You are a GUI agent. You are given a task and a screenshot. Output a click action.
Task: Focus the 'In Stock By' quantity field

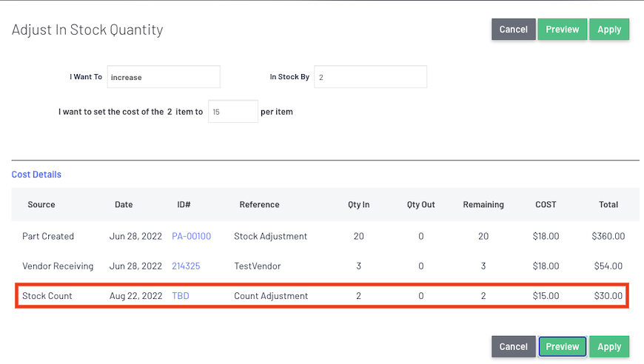click(x=370, y=77)
